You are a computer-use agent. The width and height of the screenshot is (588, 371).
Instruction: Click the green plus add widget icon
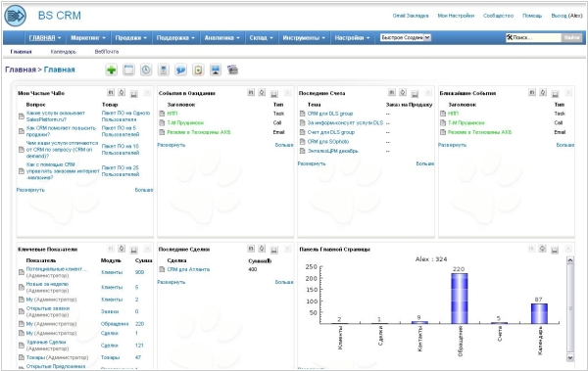click(x=112, y=70)
